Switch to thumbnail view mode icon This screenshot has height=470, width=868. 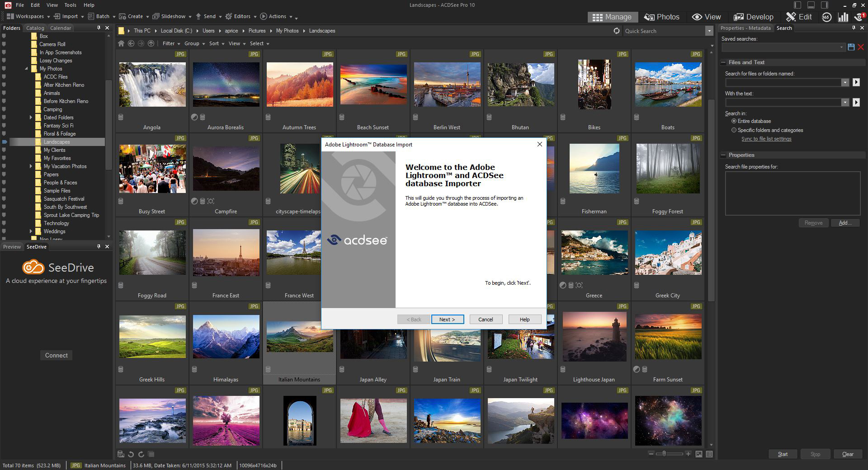699,454
